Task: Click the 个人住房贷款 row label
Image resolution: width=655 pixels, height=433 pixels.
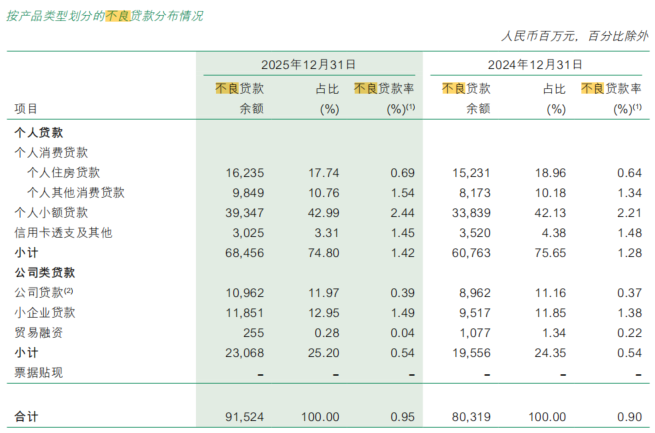Action: click(x=63, y=172)
